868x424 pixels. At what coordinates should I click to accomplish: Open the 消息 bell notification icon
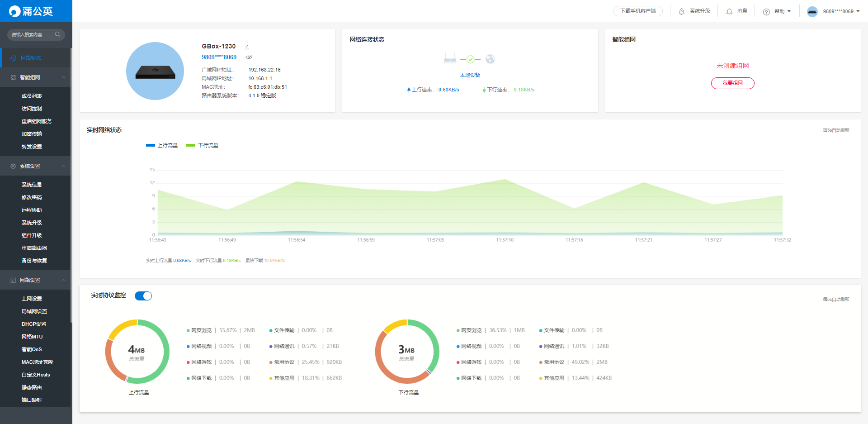(729, 11)
